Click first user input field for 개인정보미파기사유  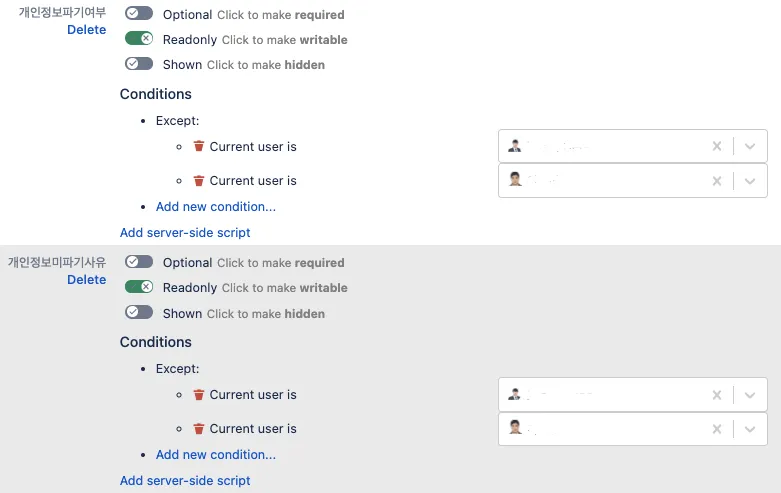pyautogui.click(x=610, y=394)
